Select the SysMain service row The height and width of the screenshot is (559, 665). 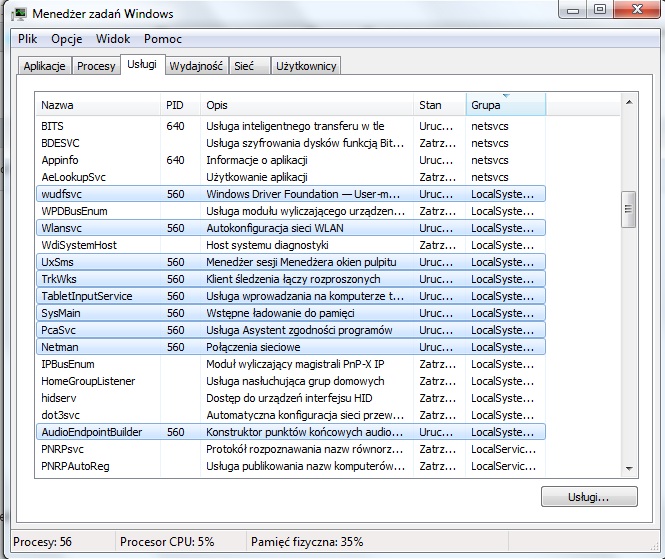tap(291, 313)
